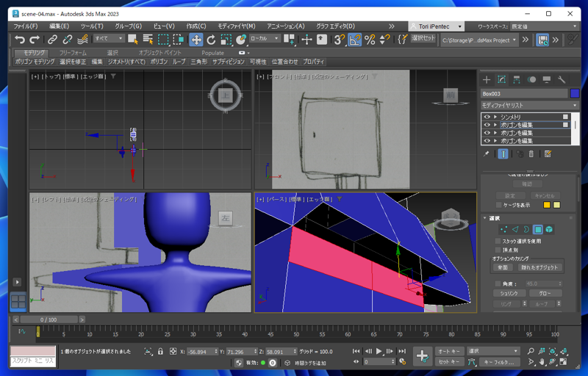Expand the シンメトリ modifier arrow
Screen dimensions: 588x376
(495, 117)
